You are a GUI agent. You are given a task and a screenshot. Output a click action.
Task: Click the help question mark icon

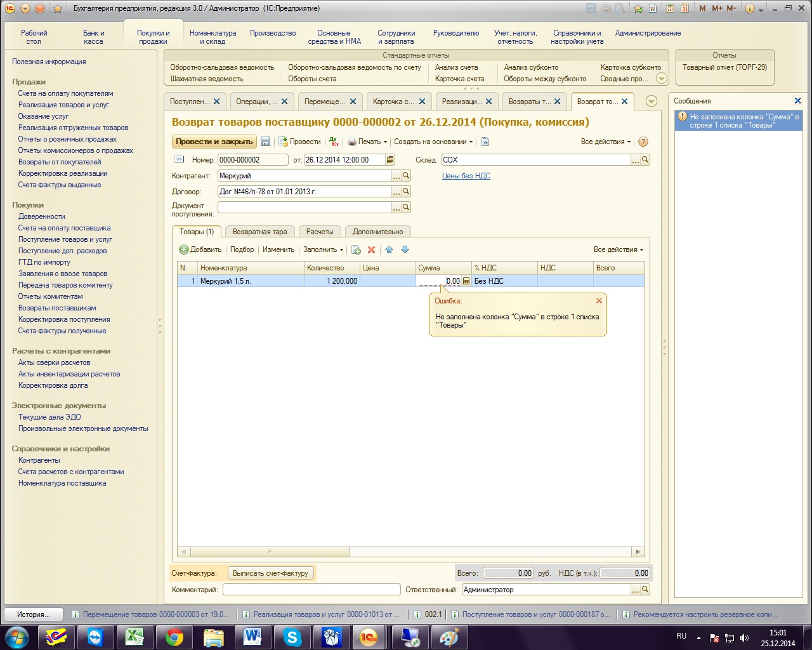(x=643, y=142)
